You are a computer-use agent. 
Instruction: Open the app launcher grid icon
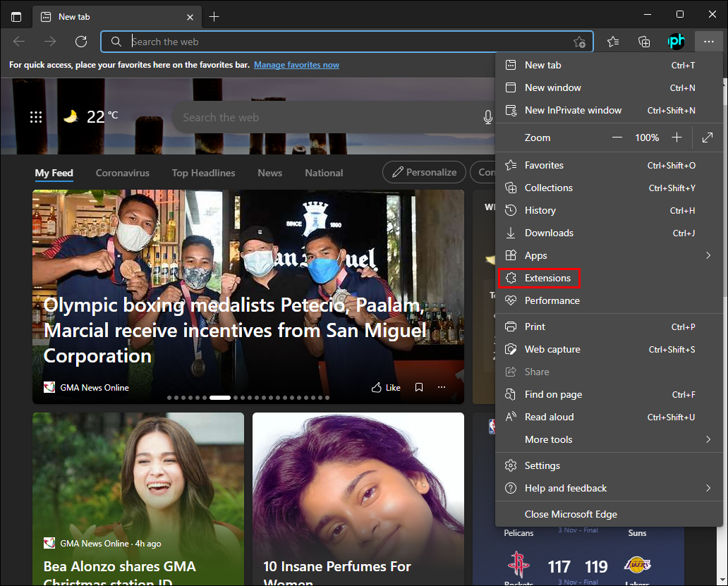(36, 117)
